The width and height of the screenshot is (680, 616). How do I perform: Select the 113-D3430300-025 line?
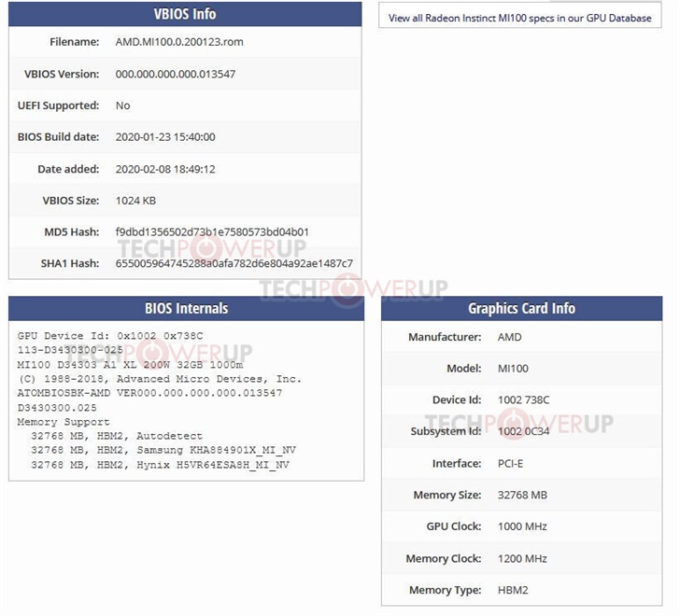point(70,350)
